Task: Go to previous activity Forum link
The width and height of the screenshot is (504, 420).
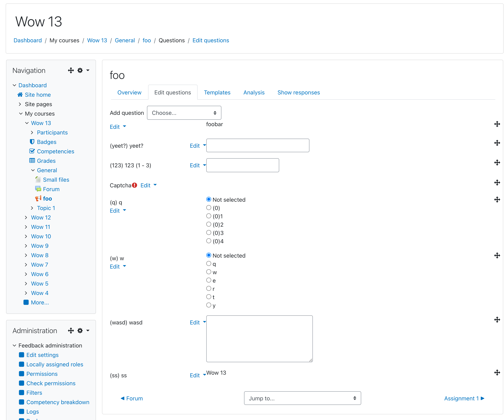Action: tap(131, 398)
